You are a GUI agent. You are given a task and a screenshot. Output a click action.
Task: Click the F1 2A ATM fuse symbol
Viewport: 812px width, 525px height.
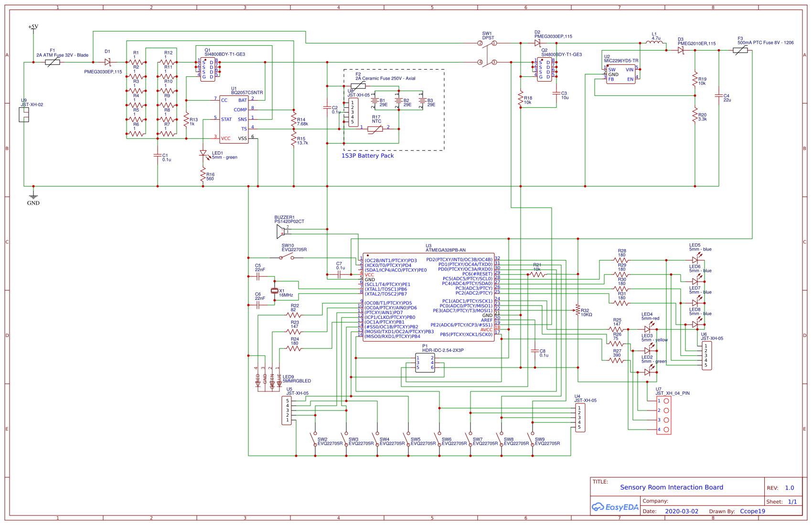pos(53,62)
